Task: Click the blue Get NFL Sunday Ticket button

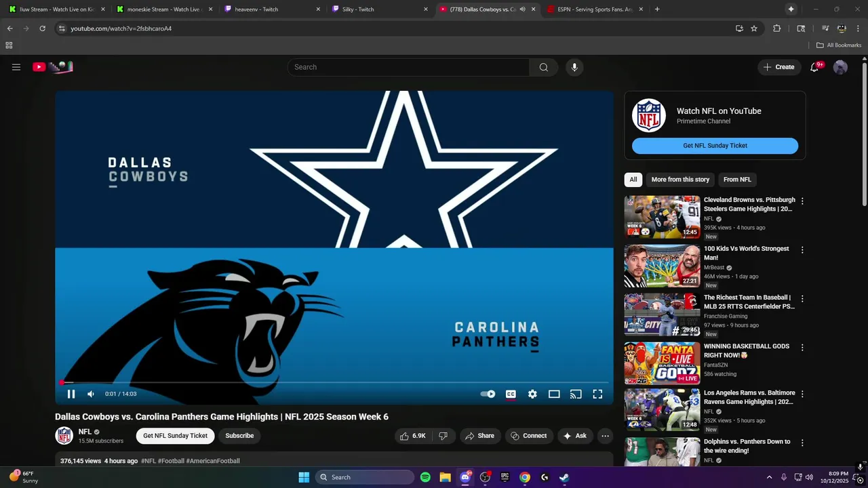Action: (715, 146)
